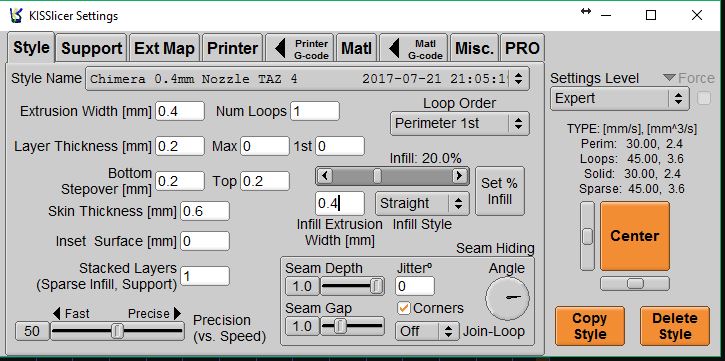
Task: Open the Infill Style dropdown
Action: point(422,203)
